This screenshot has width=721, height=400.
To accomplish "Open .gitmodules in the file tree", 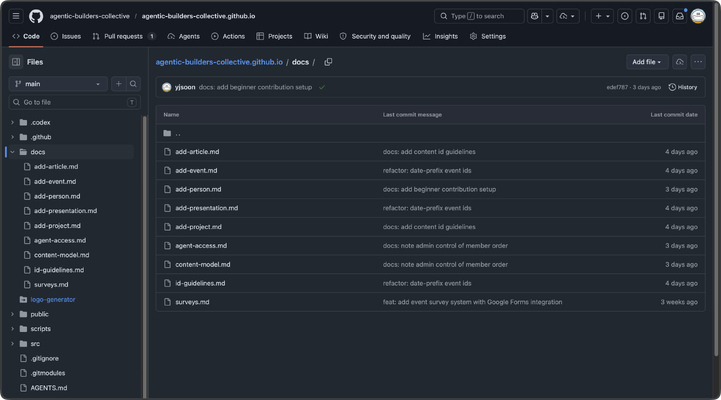I will coord(48,373).
